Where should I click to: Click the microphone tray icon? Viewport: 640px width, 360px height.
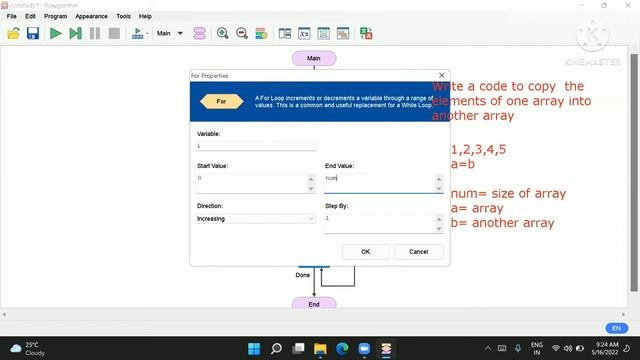518,348
